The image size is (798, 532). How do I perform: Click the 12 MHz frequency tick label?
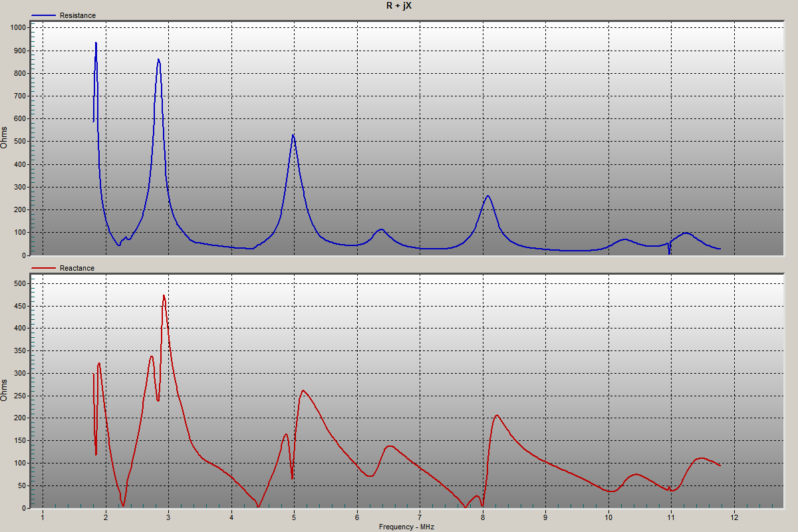tap(734, 517)
